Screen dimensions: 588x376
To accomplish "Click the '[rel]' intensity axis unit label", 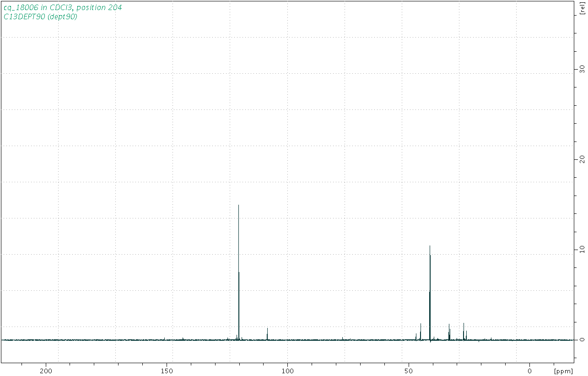I will pyautogui.click(x=582, y=9).
